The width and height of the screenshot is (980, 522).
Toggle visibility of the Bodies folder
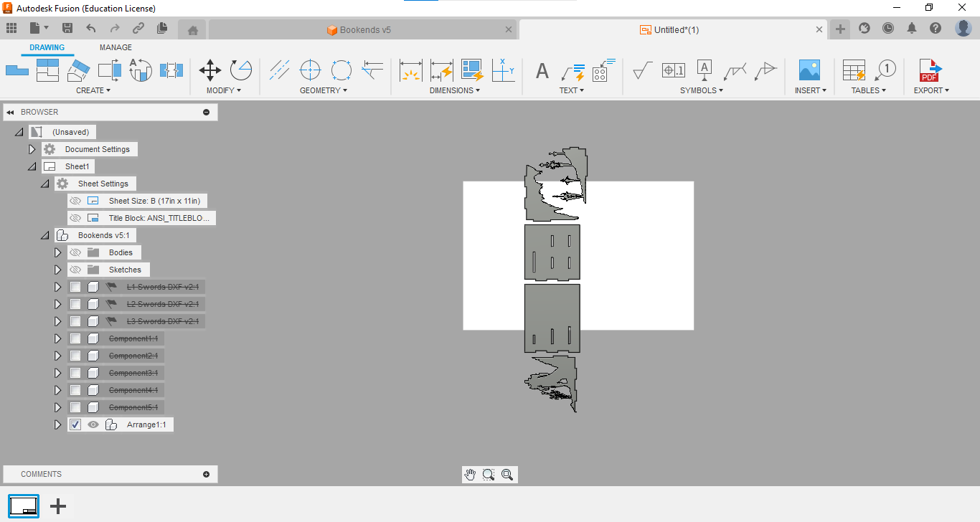(x=75, y=252)
